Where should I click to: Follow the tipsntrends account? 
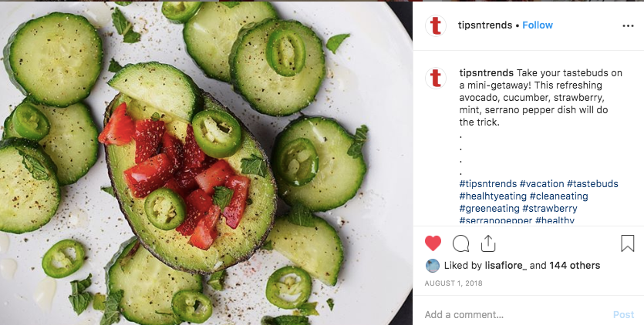538,25
